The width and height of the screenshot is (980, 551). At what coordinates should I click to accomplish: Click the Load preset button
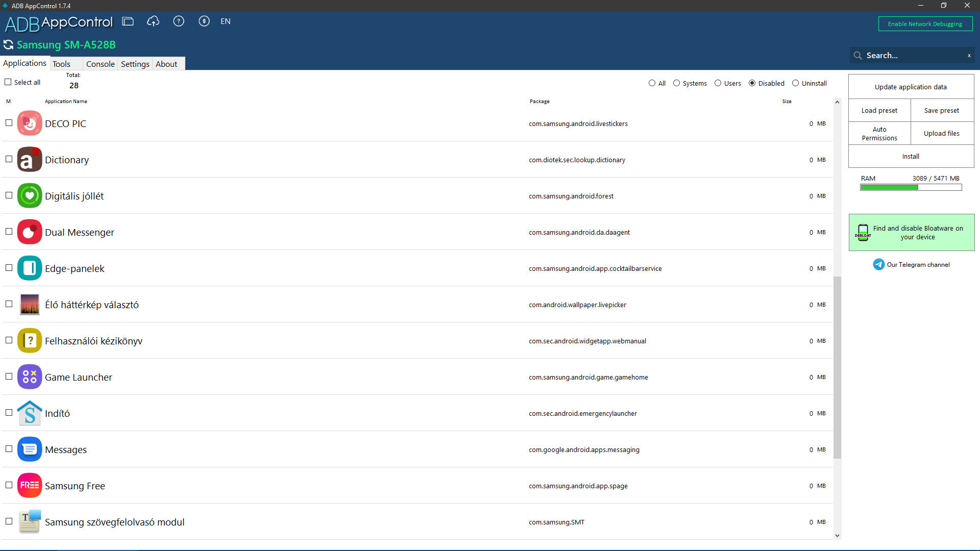879,110
